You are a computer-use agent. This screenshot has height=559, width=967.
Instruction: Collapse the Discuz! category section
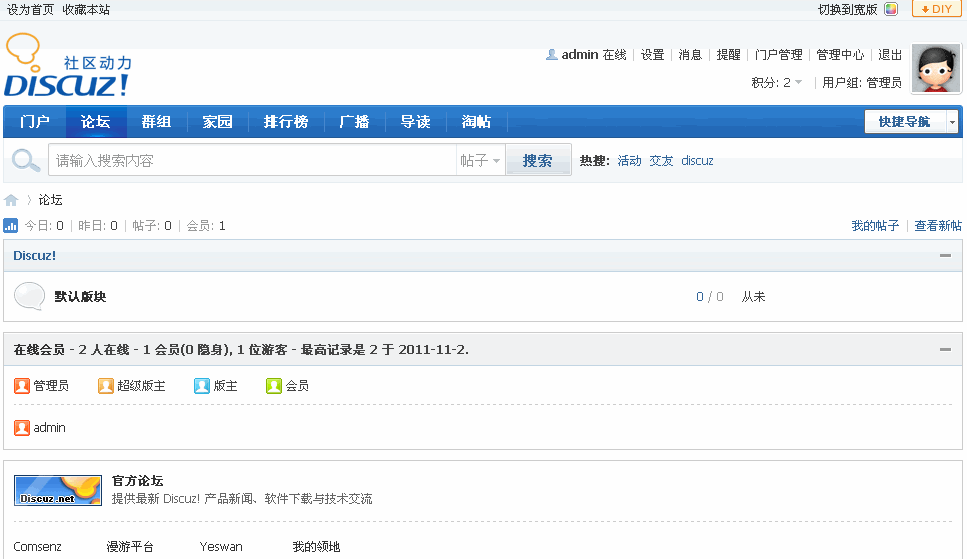[x=945, y=255]
